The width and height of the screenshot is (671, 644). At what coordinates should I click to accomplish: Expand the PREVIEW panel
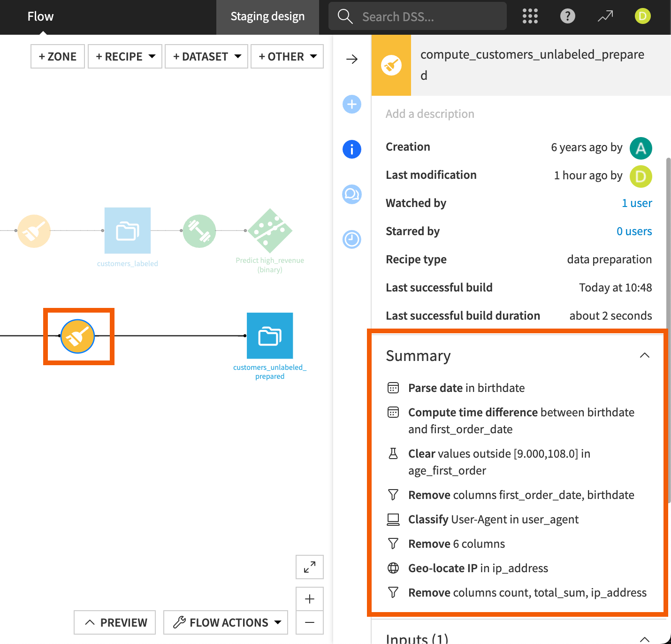click(x=115, y=622)
